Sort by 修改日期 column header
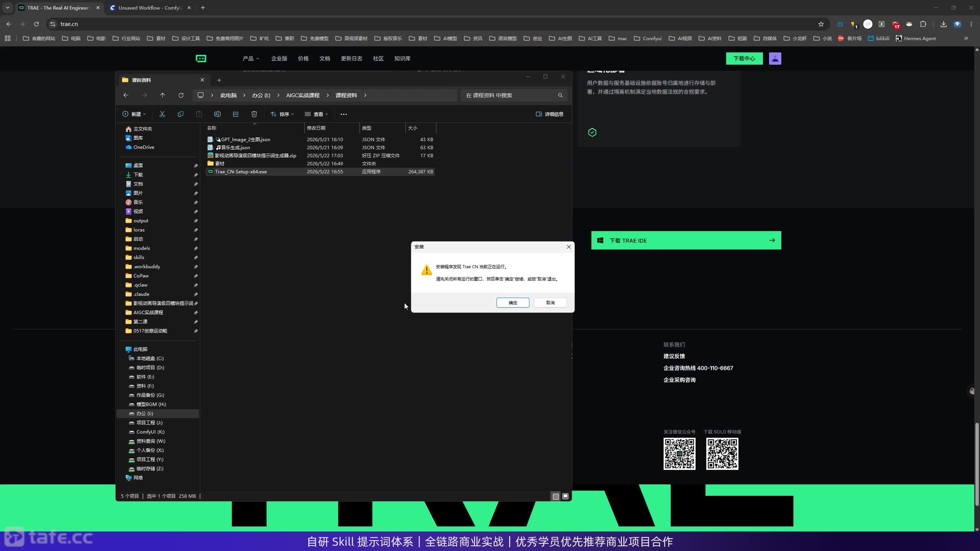Image resolution: width=980 pixels, height=551 pixels. [x=332, y=128]
